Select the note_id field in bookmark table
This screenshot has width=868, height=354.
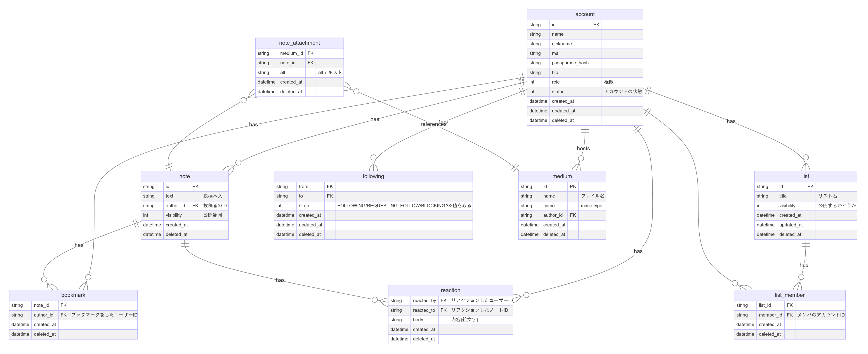click(45, 305)
